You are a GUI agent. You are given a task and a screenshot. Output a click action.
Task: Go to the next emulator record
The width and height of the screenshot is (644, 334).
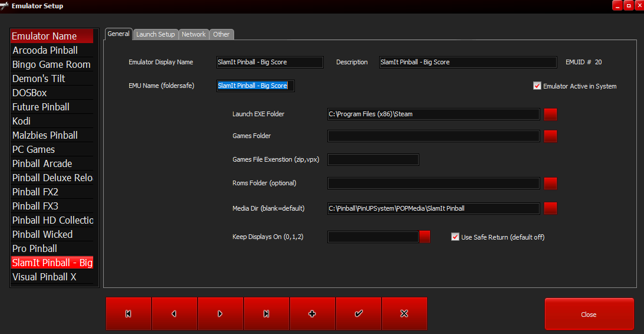point(221,314)
